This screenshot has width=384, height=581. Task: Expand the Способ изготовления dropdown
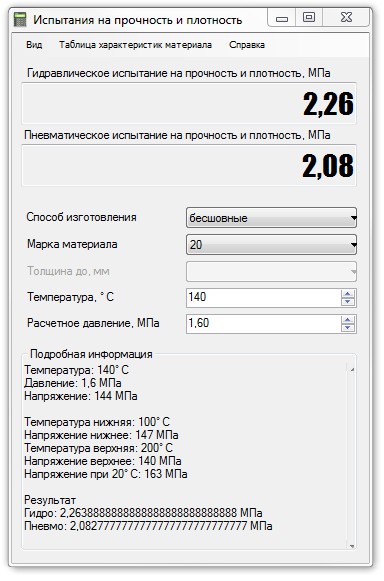click(x=271, y=218)
